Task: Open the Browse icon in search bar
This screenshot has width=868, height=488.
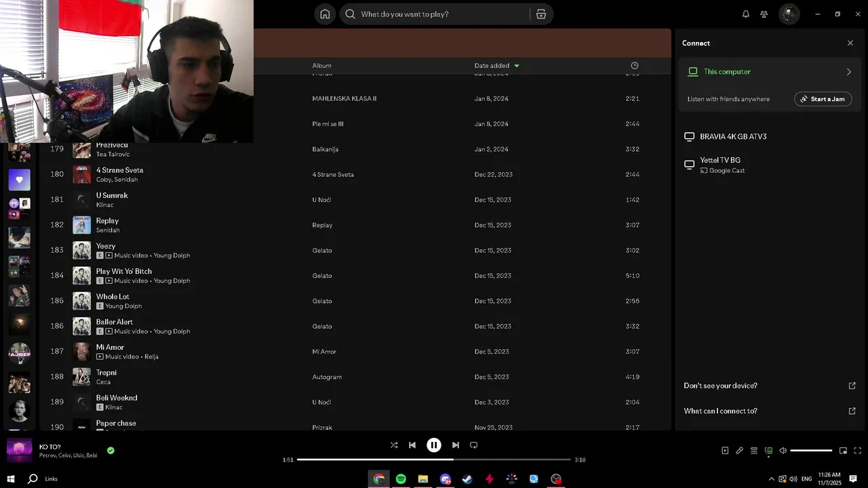Action: coord(541,14)
